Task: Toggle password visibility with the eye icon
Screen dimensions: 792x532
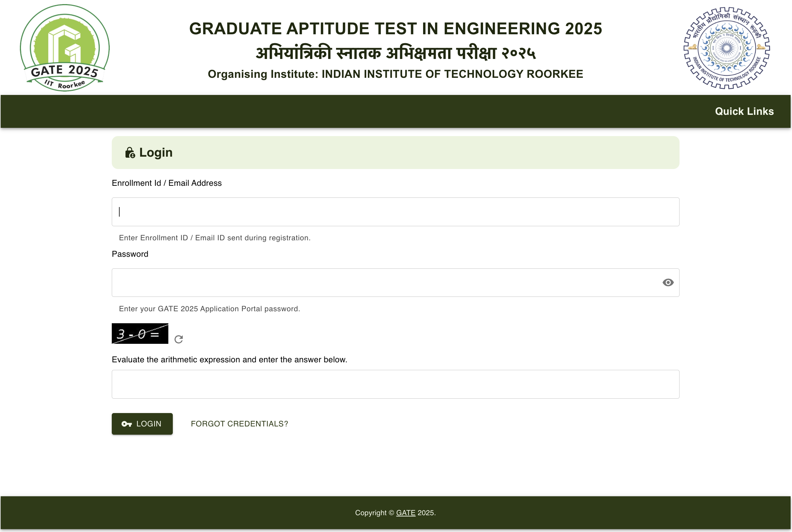Action: [668, 282]
